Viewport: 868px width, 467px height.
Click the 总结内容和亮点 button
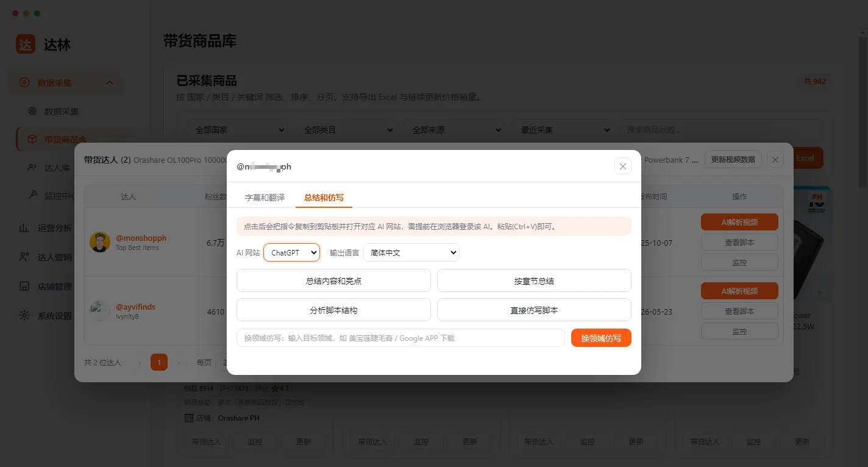pyautogui.click(x=333, y=281)
